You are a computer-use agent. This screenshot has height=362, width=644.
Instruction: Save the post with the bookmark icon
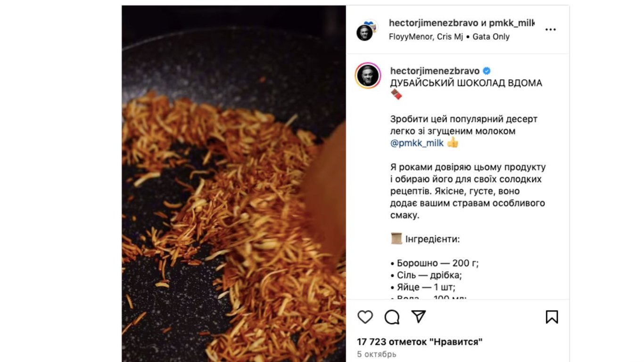pyautogui.click(x=552, y=317)
